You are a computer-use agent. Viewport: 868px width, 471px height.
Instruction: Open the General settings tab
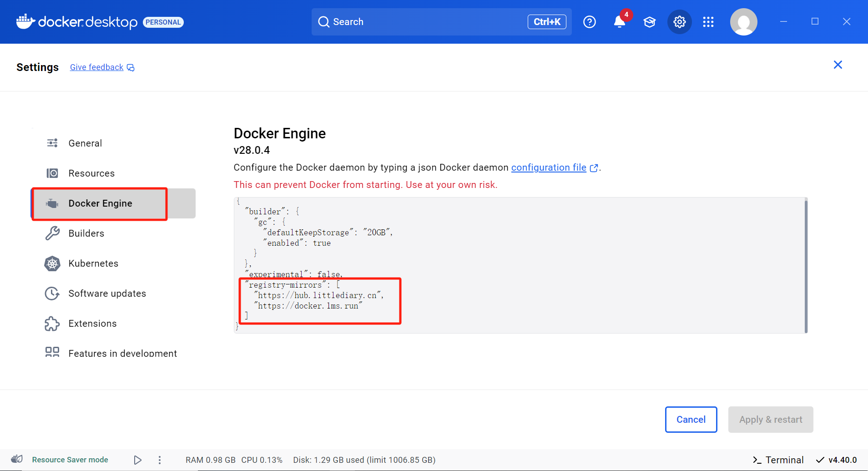[x=114, y=143]
